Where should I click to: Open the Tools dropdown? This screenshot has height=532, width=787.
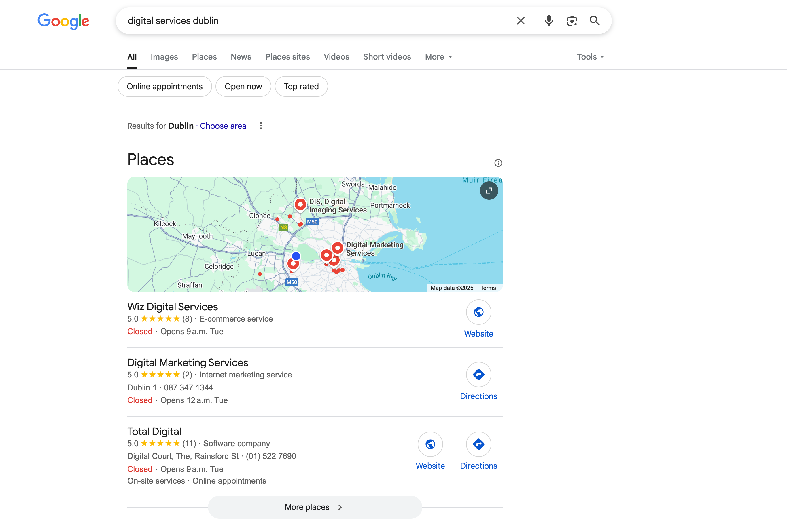click(590, 56)
